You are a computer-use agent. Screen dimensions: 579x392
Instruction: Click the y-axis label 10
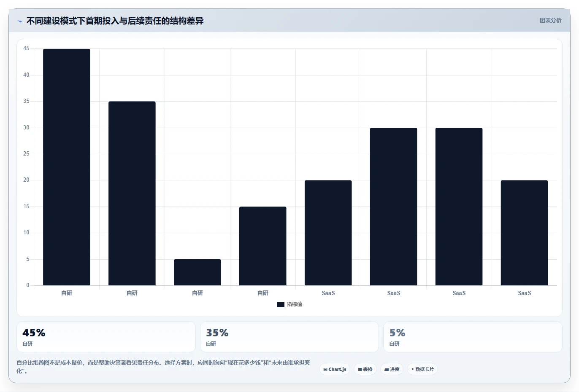pos(27,233)
